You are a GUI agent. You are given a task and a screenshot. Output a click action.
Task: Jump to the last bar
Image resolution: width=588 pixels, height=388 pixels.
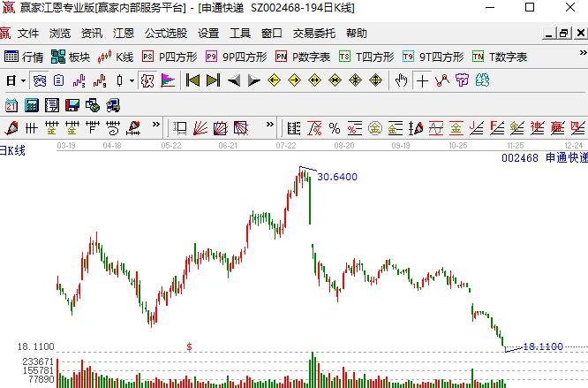[x=213, y=80]
